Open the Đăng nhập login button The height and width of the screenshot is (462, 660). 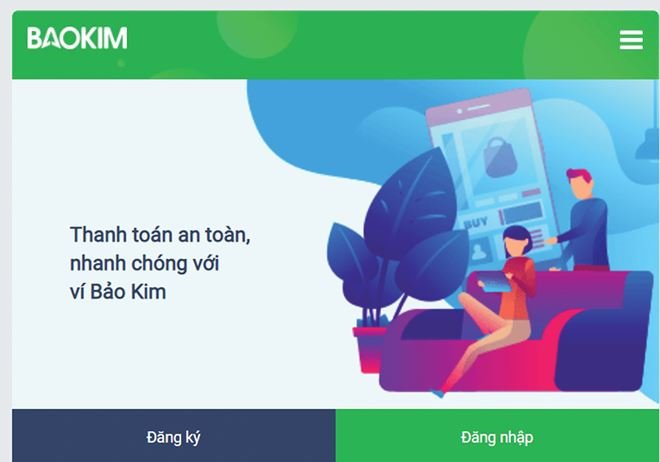(x=497, y=435)
